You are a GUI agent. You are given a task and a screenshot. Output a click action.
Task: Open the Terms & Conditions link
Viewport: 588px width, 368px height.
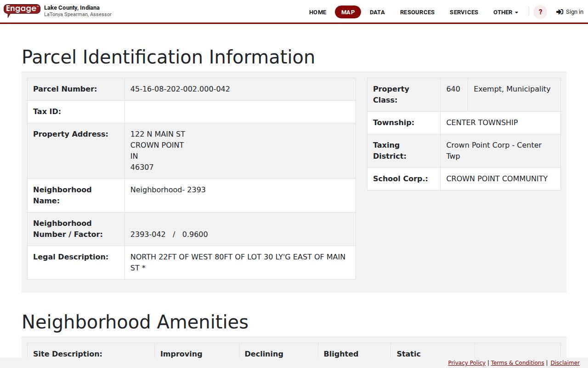pyautogui.click(x=517, y=363)
